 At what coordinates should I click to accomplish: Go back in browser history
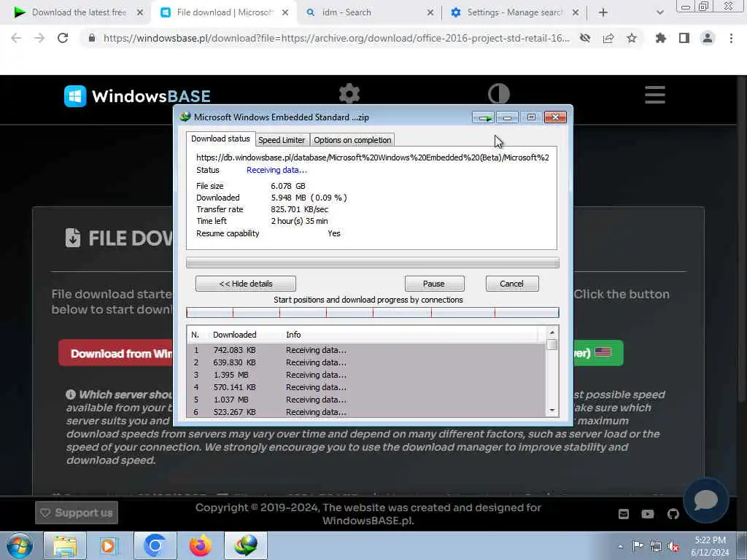pyautogui.click(x=16, y=38)
